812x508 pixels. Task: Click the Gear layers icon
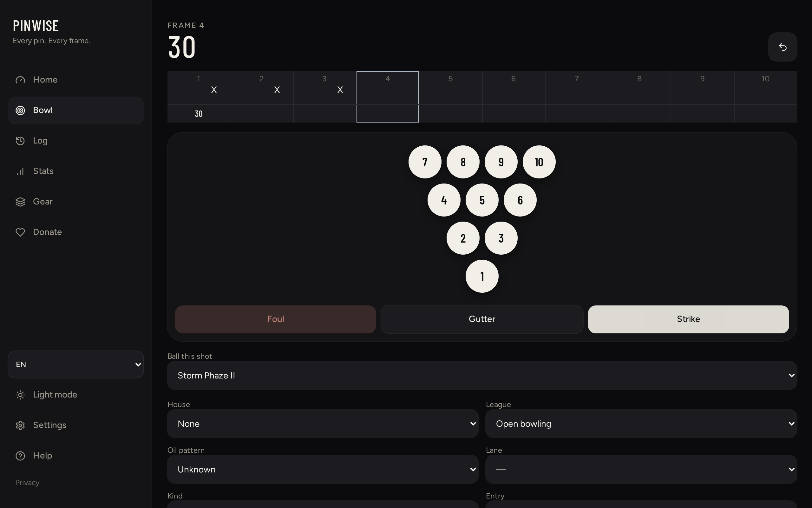click(x=21, y=202)
